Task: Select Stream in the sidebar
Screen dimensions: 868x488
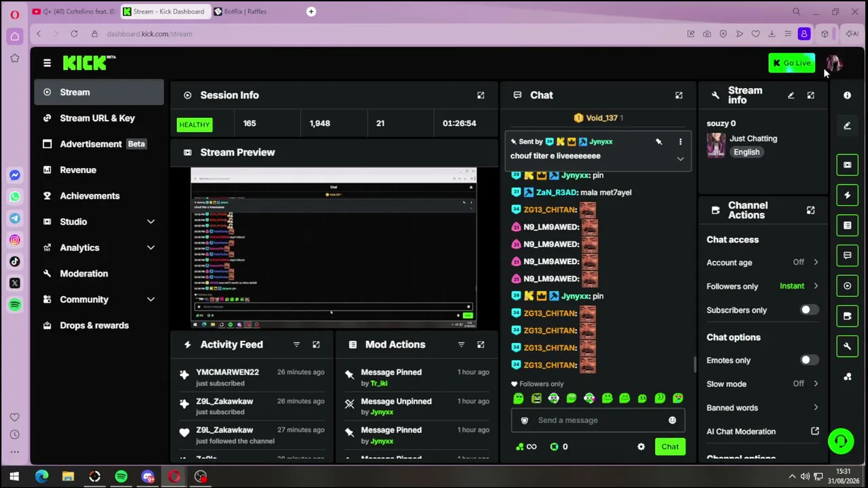Action: coord(99,92)
